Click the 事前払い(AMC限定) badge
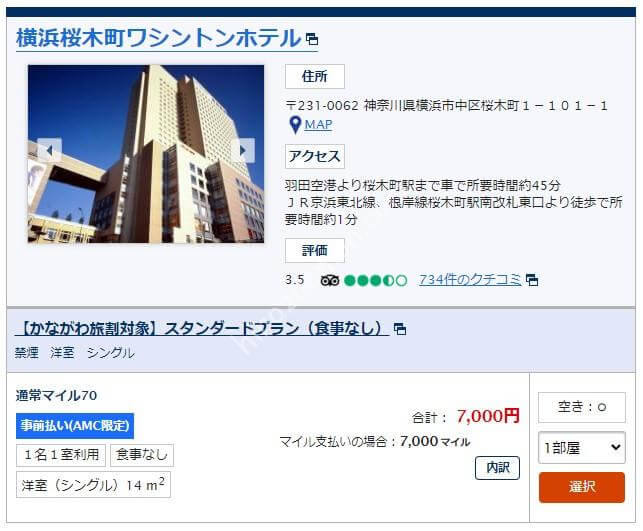 pyautogui.click(x=75, y=426)
